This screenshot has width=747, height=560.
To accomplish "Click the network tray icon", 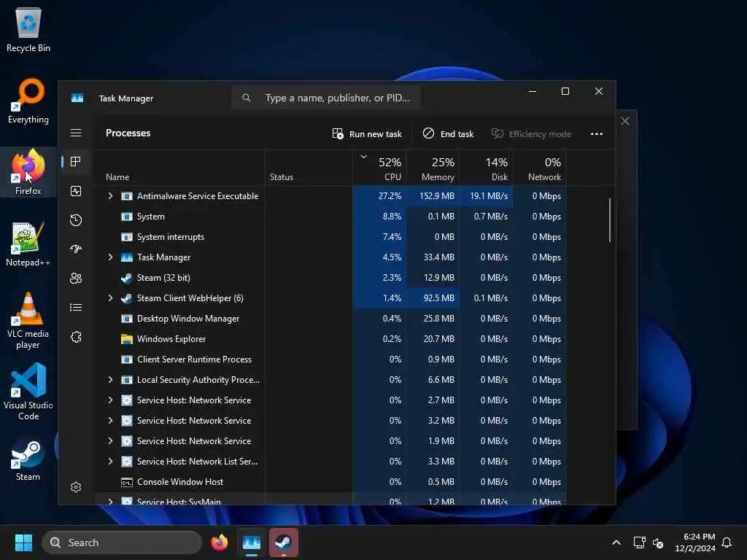I will click(639, 542).
